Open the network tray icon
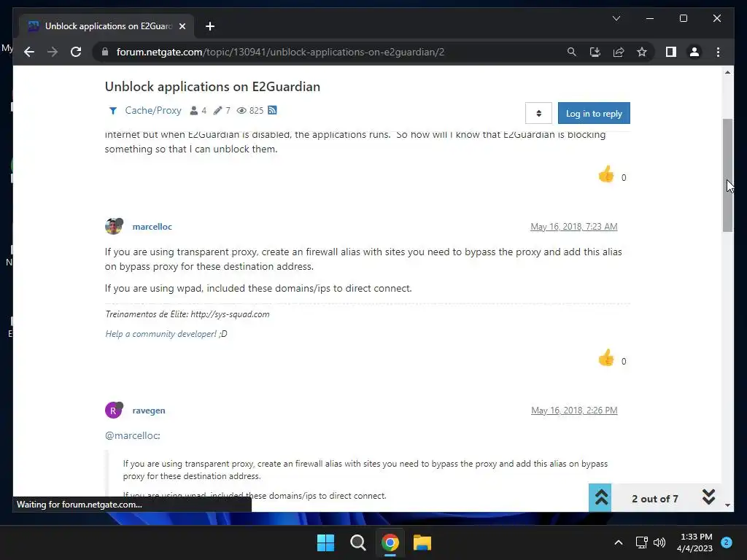747x560 pixels. (x=641, y=542)
